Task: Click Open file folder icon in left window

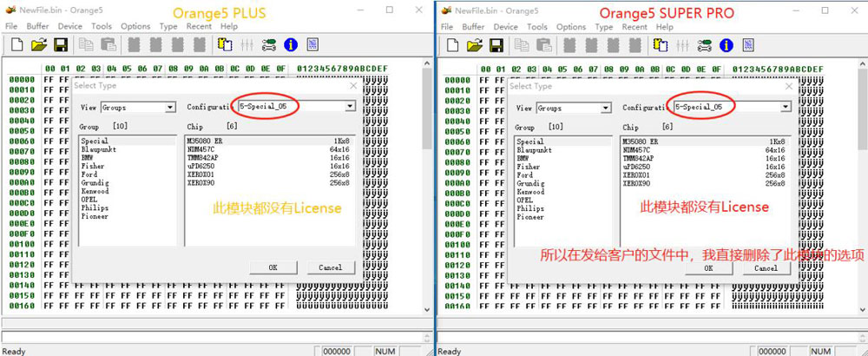Action: 39,44
